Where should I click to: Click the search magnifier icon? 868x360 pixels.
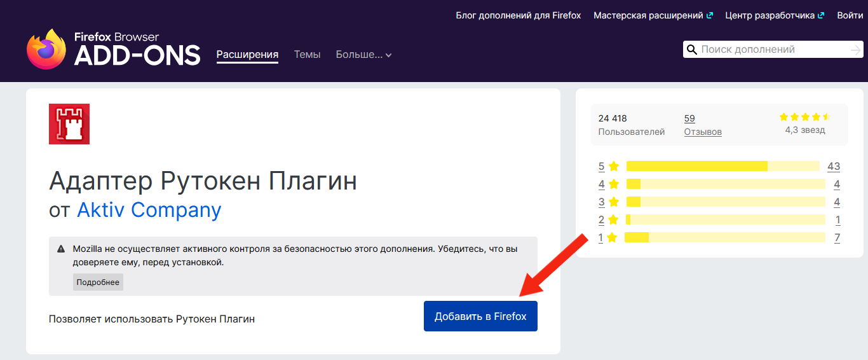691,50
